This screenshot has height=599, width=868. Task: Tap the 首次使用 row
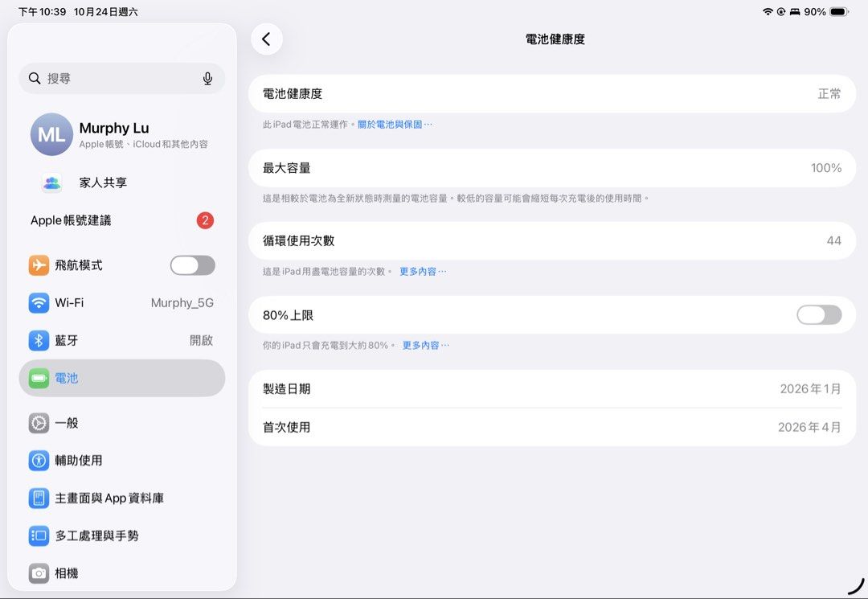[x=552, y=427]
